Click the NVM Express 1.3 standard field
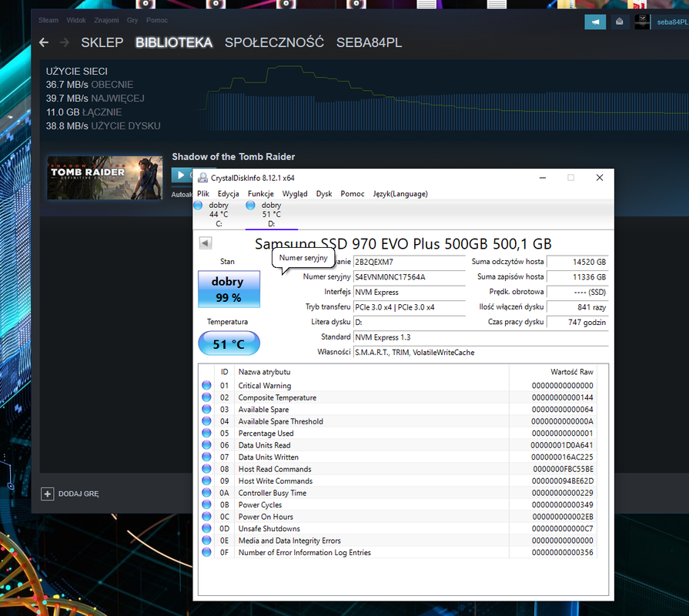The image size is (689, 616). [480, 337]
